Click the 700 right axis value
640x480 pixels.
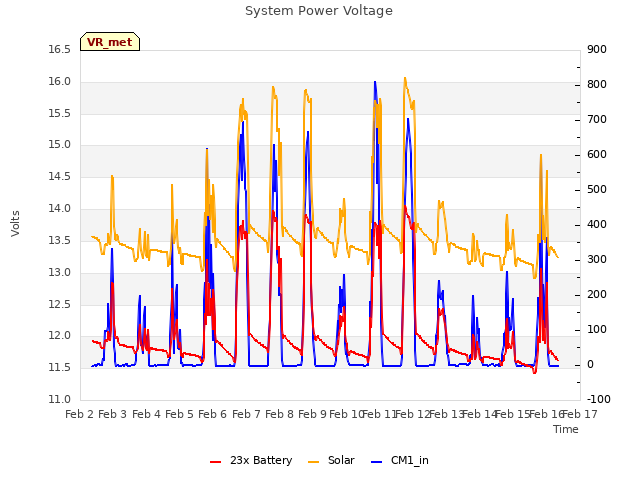tap(597, 120)
